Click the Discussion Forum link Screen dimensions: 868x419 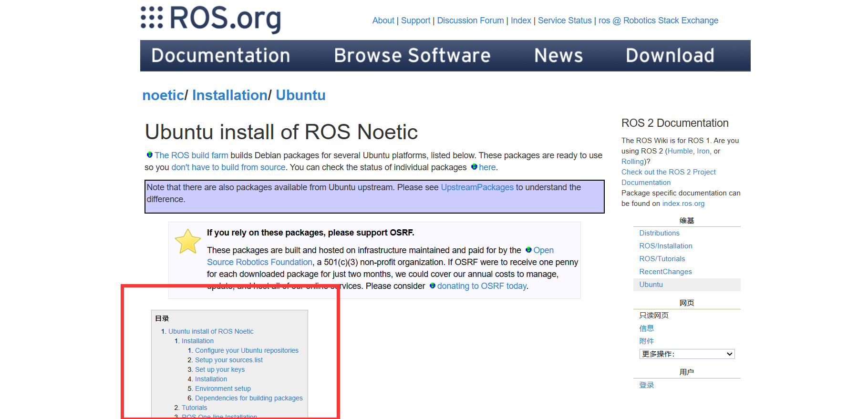tap(470, 20)
